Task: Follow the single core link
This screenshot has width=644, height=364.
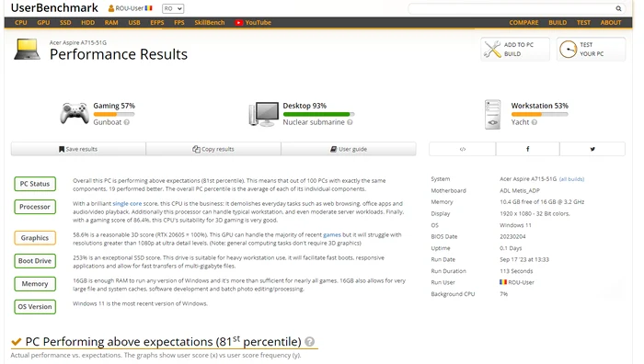Action: [127, 203]
